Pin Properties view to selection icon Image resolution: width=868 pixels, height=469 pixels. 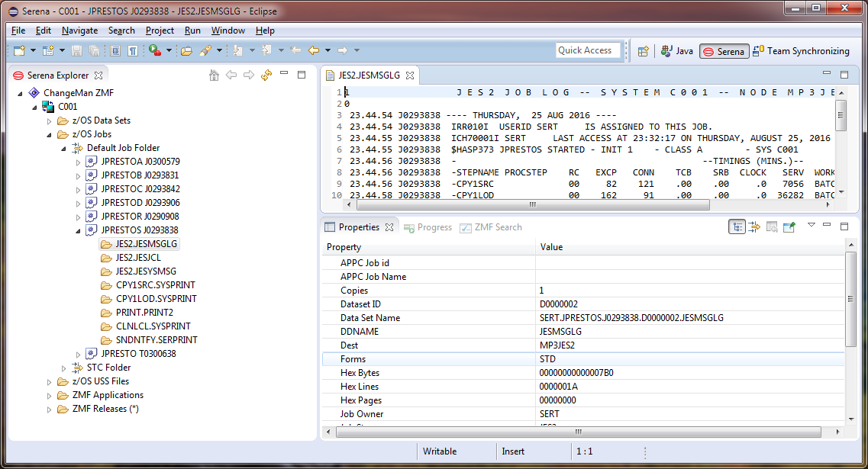tap(789, 226)
